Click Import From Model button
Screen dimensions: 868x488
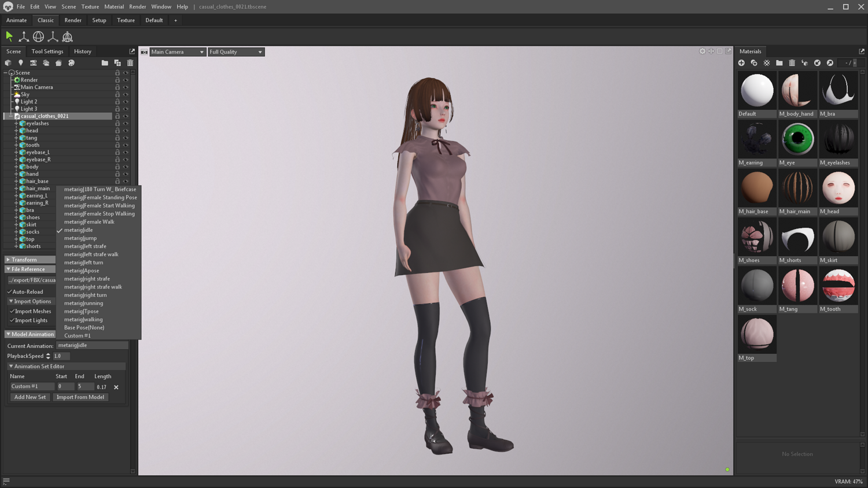click(x=80, y=397)
